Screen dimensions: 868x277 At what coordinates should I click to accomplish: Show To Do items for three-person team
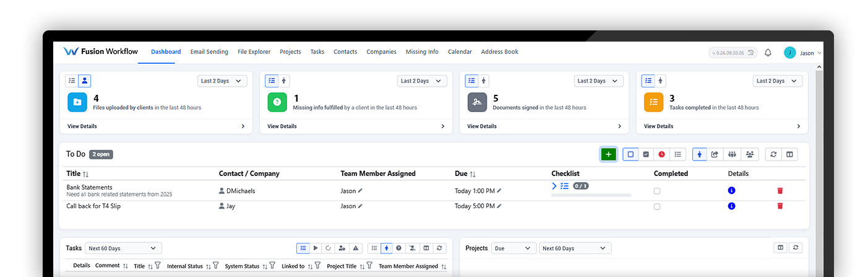pos(732,154)
